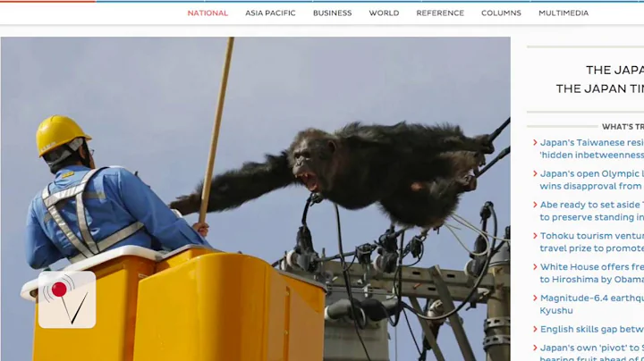
Task: Open "White House offers" Hiroshima article
Action: tap(592, 273)
